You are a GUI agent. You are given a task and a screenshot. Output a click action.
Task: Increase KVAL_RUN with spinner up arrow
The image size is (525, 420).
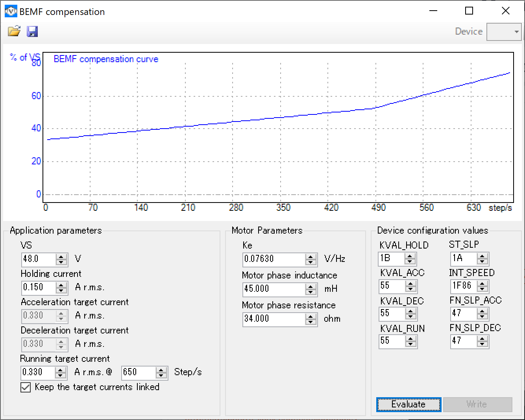411,338
